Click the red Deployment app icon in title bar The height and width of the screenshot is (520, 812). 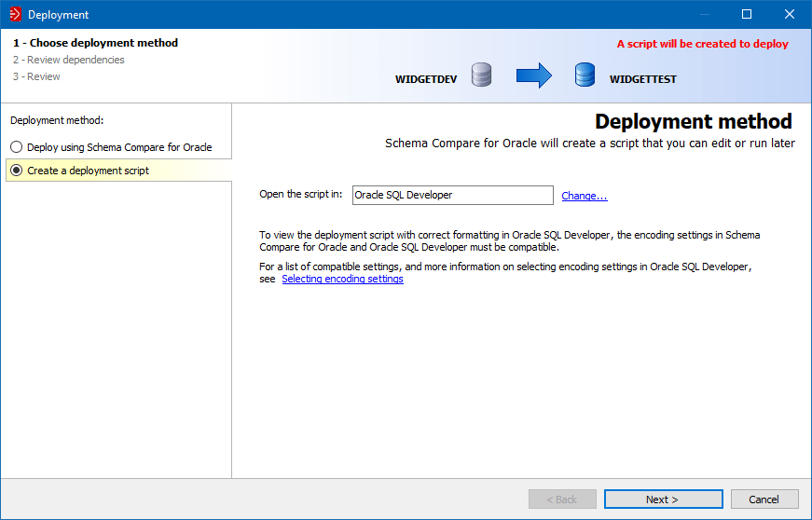[15, 14]
